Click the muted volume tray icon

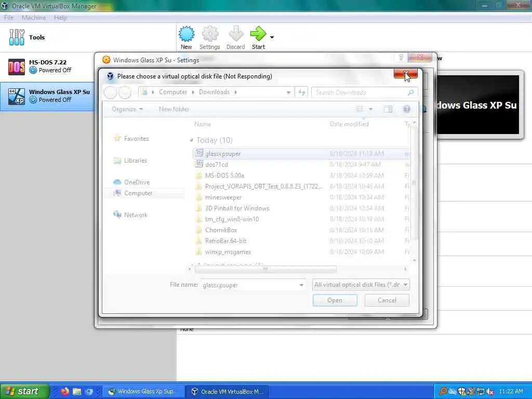(x=489, y=392)
